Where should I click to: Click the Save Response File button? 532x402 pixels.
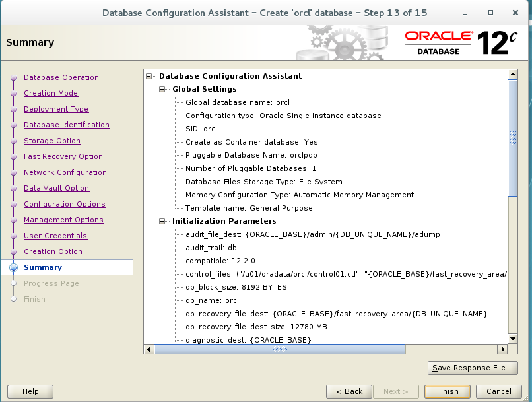pyautogui.click(x=473, y=368)
